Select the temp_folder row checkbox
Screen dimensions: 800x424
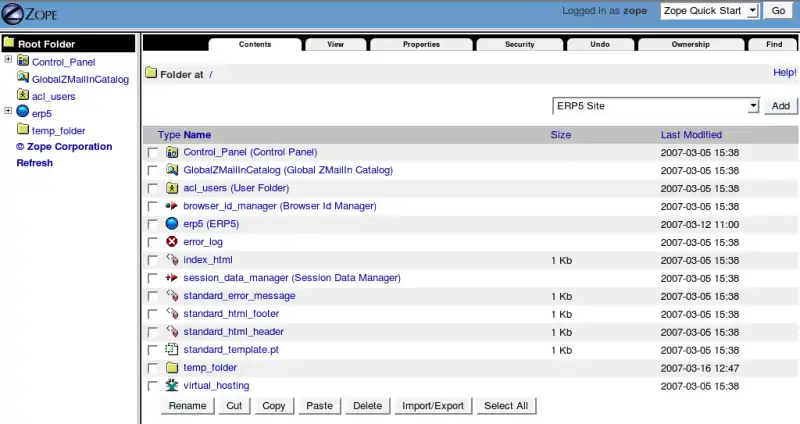click(x=153, y=369)
